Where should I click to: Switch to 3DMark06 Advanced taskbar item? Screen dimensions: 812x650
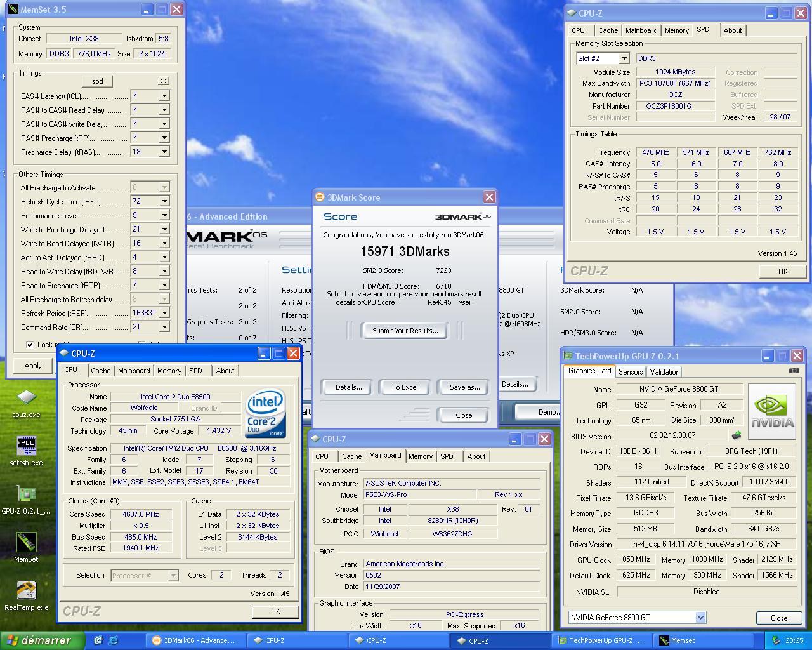click(195, 640)
